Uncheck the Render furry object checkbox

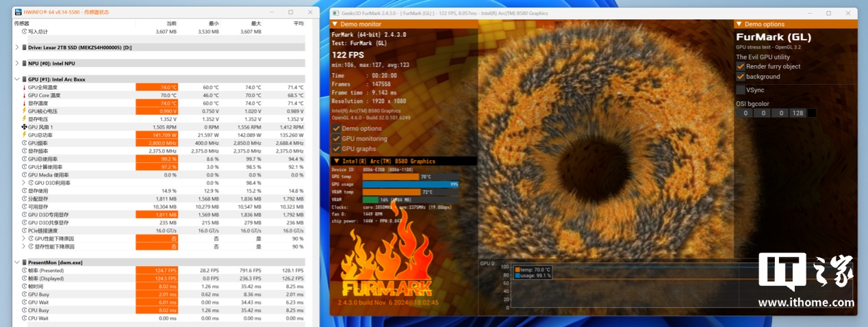[741, 66]
